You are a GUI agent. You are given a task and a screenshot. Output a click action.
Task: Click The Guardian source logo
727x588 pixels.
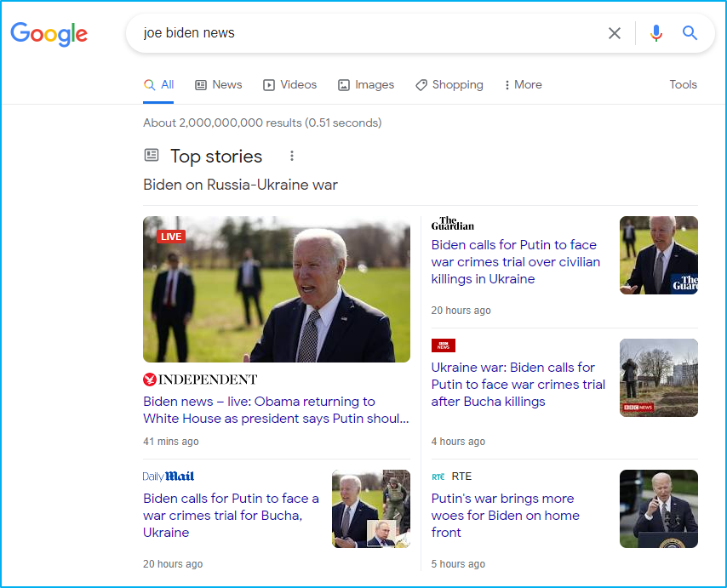pyautogui.click(x=453, y=224)
